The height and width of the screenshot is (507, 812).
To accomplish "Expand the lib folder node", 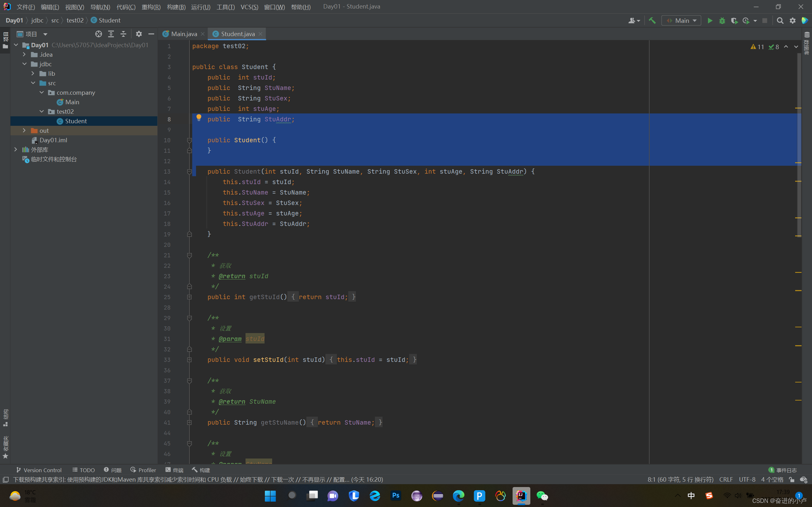I will [33, 74].
